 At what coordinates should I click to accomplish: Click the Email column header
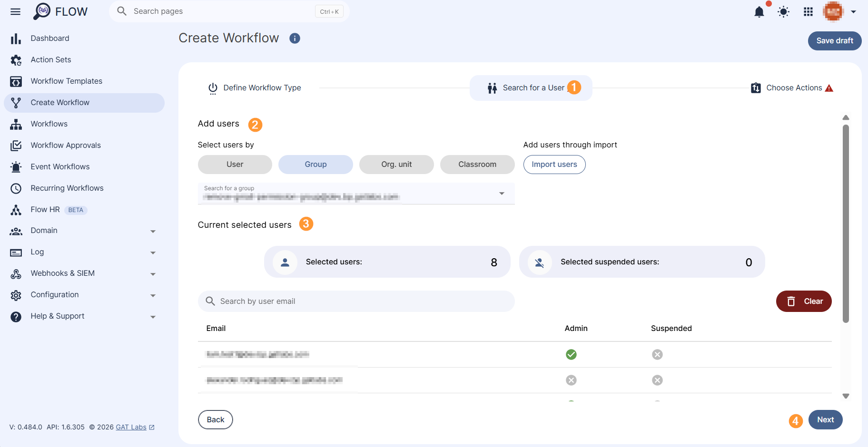(216, 328)
